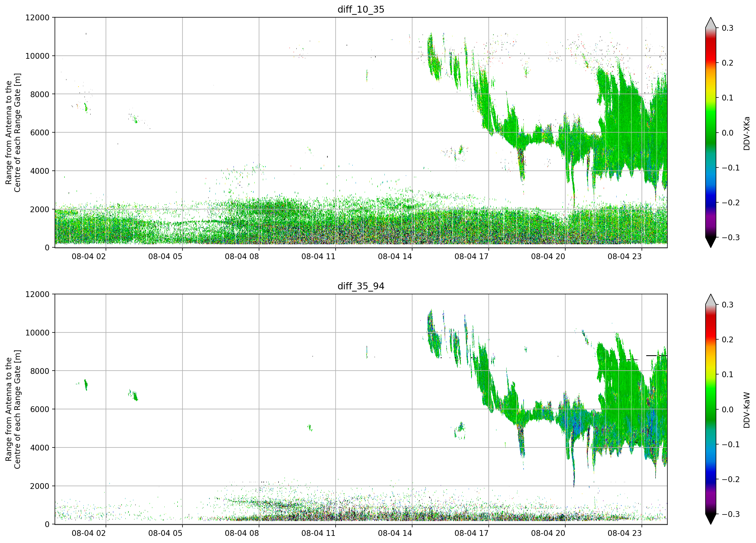
Task: Click the 0 y-tick in diff_10_35 plot
Action: [x=47, y=248]
